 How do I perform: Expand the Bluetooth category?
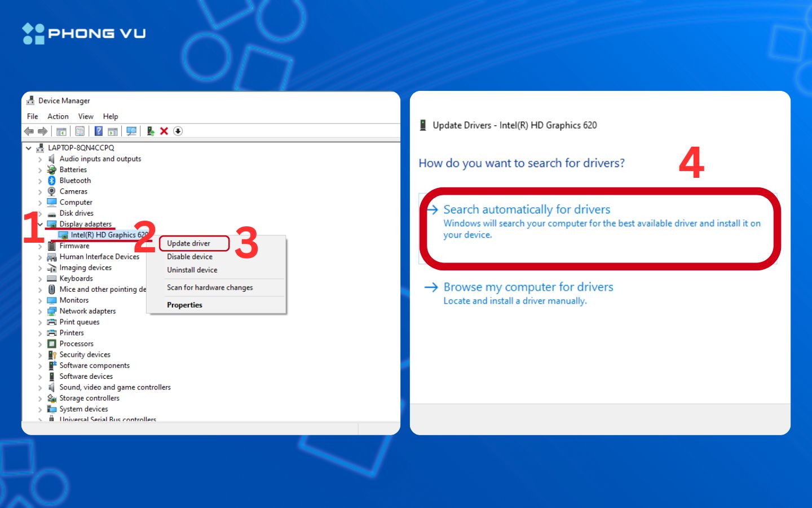(40, 181)
